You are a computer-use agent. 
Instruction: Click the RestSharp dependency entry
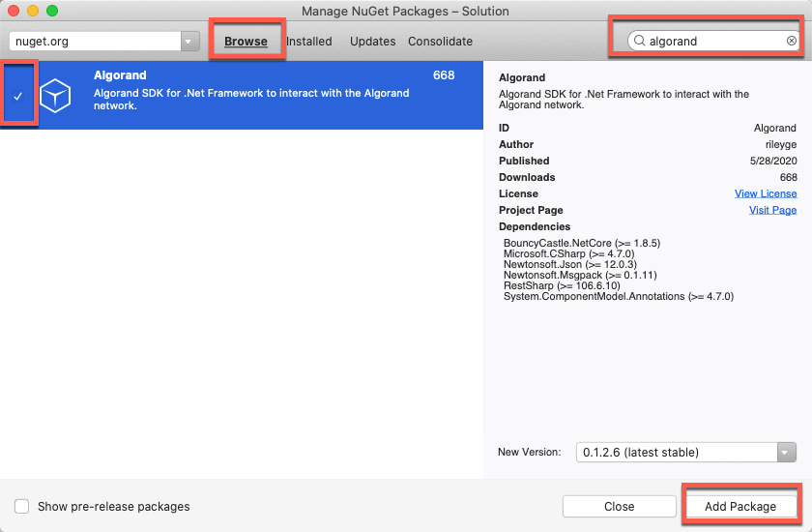tap(562, 285)
